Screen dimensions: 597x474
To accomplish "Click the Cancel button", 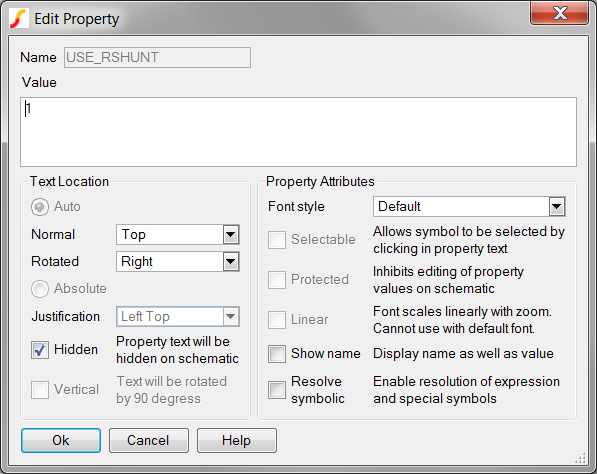I will click(149, 440).
